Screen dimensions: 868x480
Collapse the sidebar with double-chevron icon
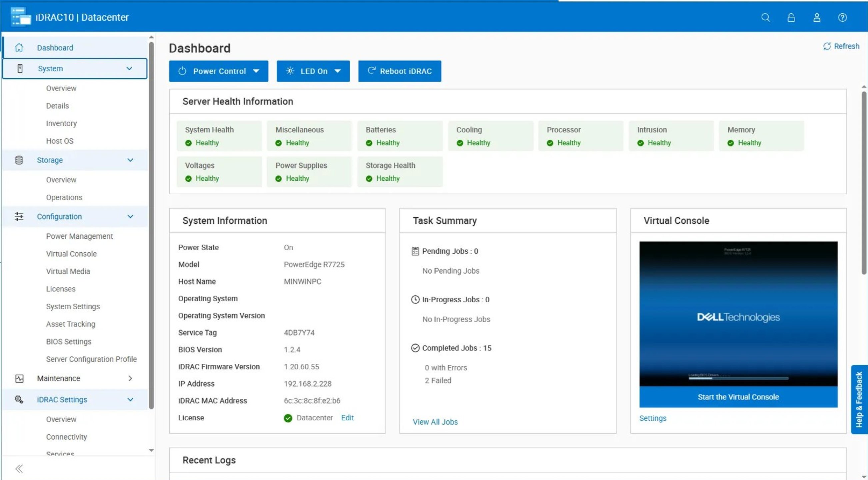click(x=19, y=468)
